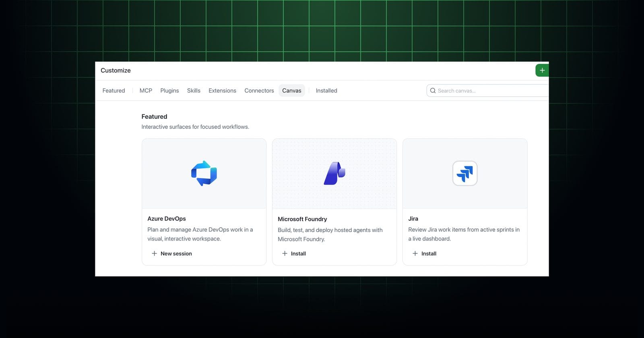Click plus icon next to New session

pyautogui.click(x=154, y=253)
